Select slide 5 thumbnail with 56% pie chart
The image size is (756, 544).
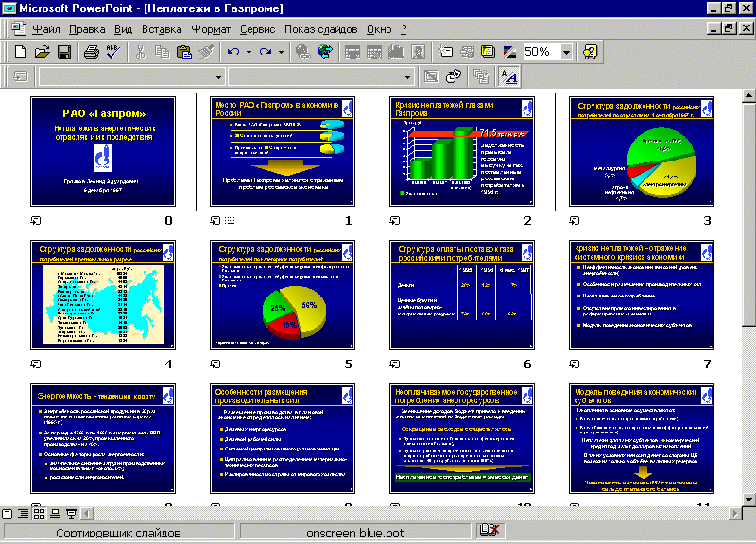283,295
